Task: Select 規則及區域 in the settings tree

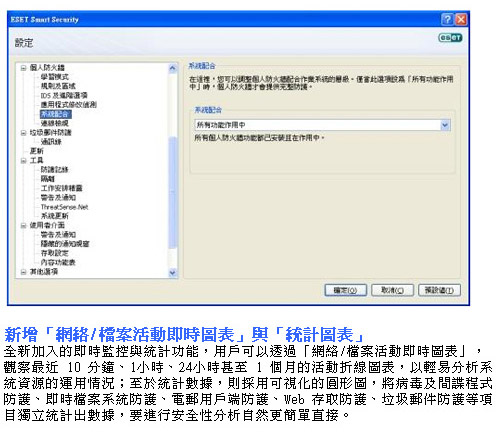Action: [x=58, y=86]
